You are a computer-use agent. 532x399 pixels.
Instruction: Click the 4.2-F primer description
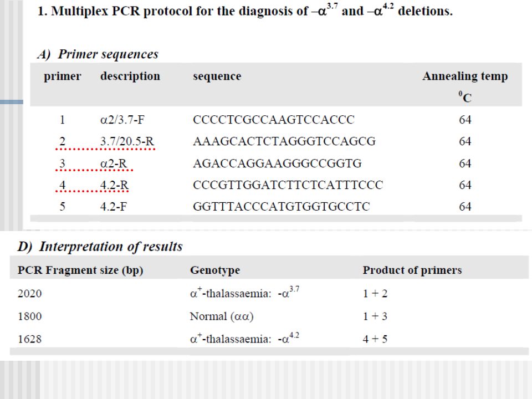(113, 206)
